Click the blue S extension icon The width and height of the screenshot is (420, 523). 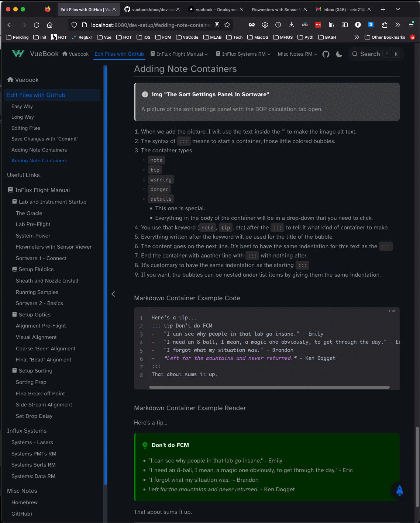click(371, 24)
